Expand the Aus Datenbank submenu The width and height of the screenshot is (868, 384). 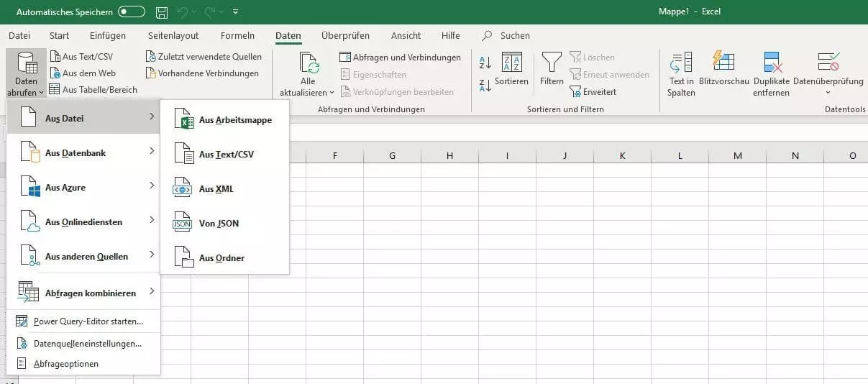coord(83,152)
